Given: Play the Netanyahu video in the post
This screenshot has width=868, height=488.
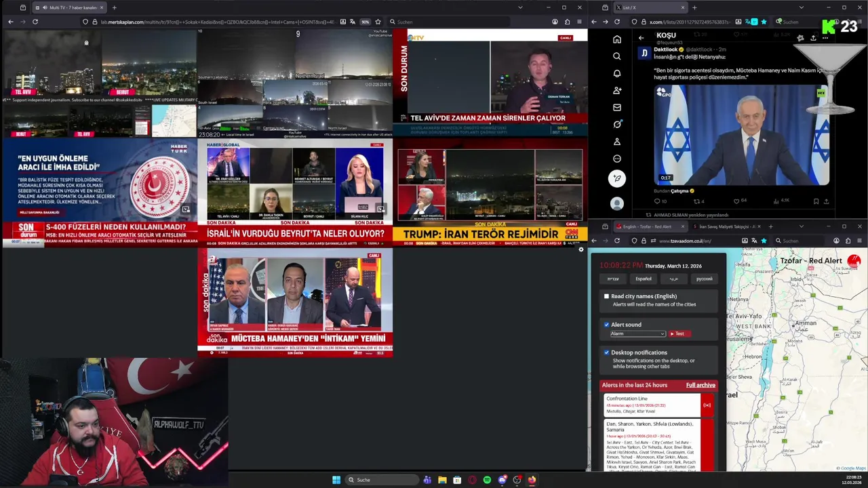Looking at the screenshot, I should point(741,135).
